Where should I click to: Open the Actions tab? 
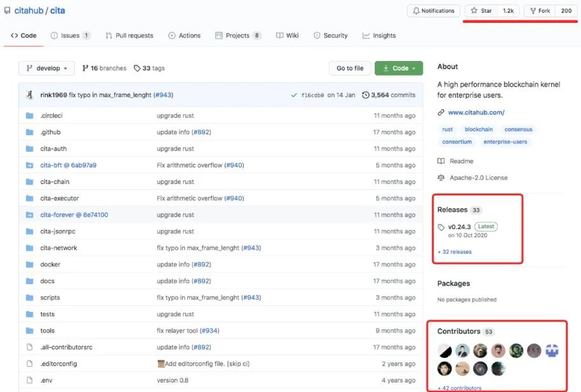(x=184, y=36)
